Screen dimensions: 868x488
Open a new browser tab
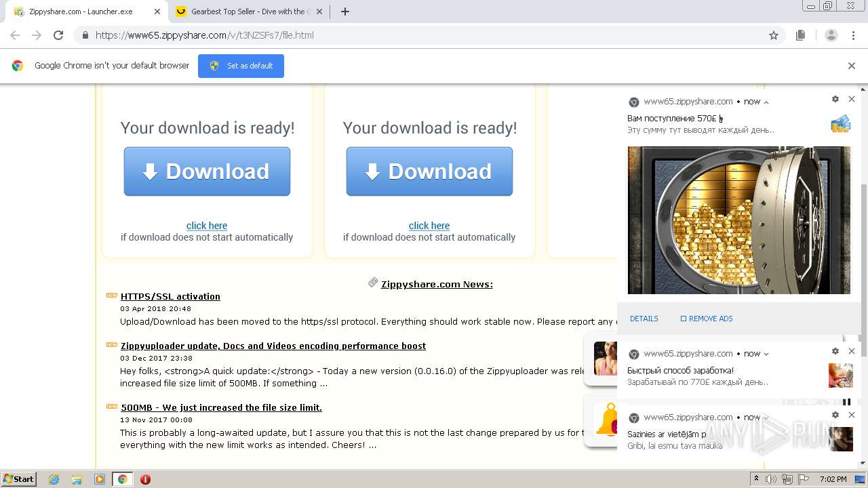[344, 12]
